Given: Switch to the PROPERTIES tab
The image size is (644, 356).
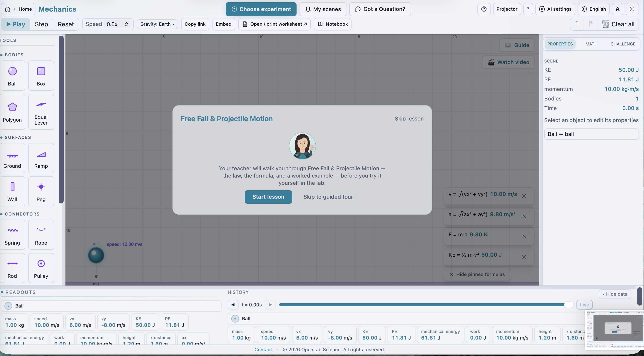Looking at the screenshot, I should [x=560, y=44].
